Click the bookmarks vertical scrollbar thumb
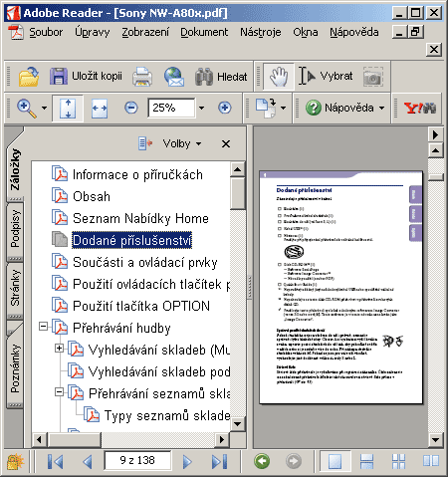 tap(237, 193)
